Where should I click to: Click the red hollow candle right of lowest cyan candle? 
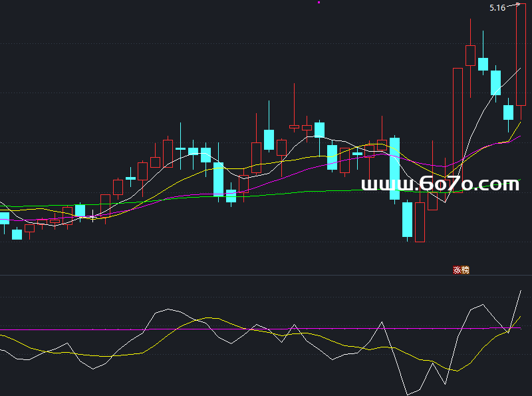point(420,222)
